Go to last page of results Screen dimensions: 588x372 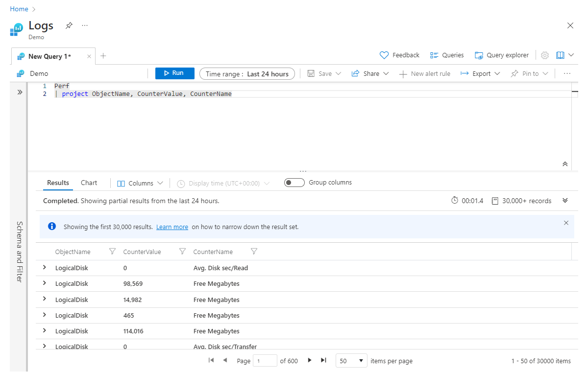tap(323, 360)
